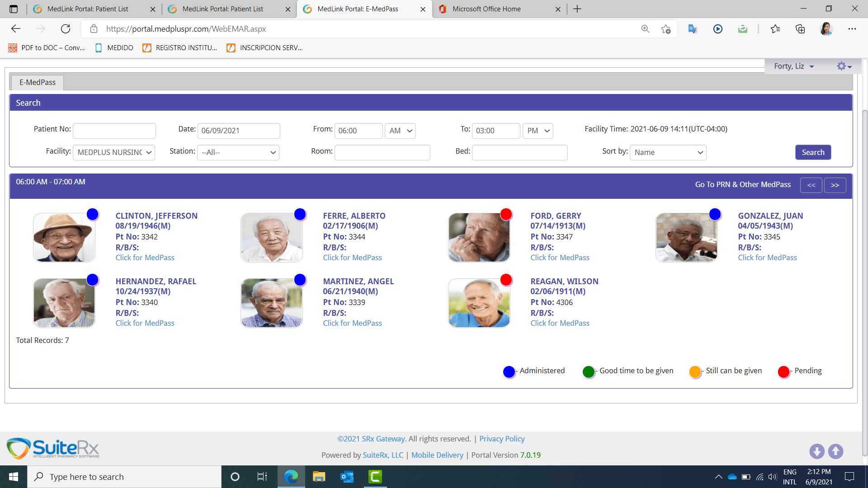Expand the Facility dropdown
This screenshot has width=868, height=488.
[114, 152]
